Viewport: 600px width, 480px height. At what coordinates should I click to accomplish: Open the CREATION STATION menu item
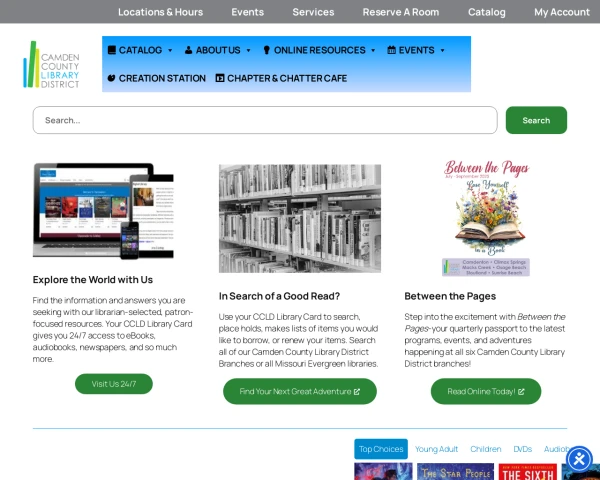157,78
